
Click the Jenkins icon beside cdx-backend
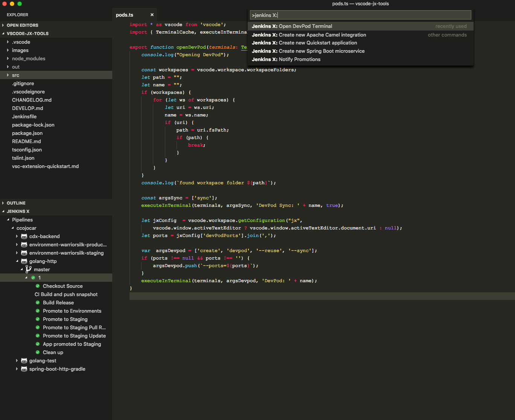pos(24,236)
